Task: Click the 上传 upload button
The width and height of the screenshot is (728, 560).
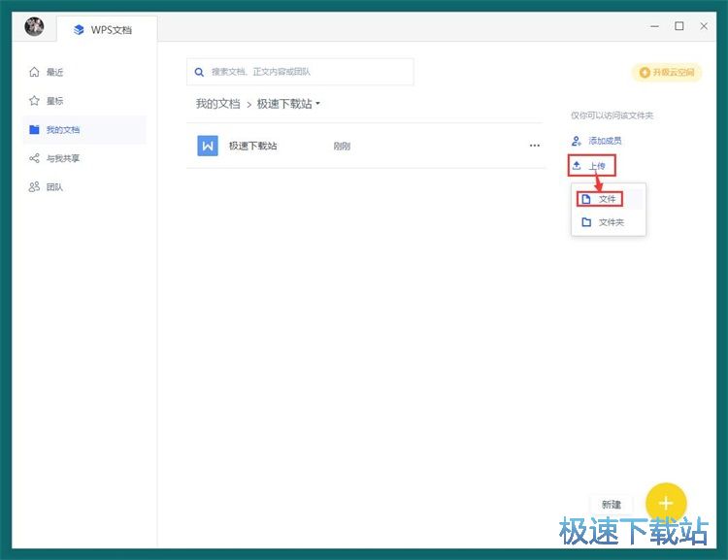Action: (x=591, y=165)
